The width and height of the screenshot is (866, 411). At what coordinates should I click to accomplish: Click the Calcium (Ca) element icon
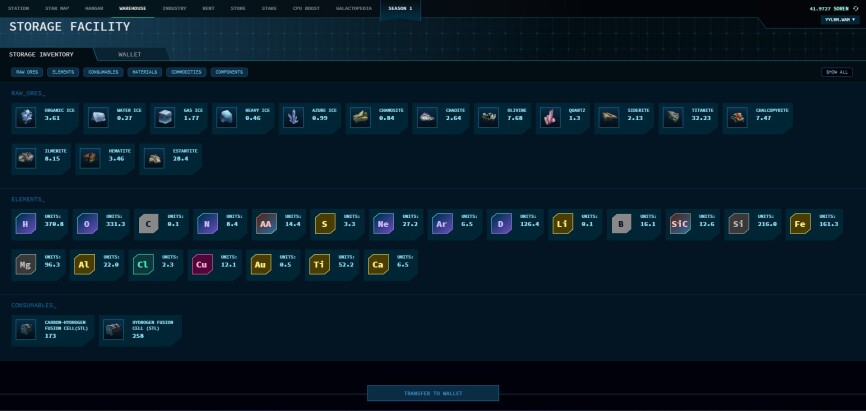(378, 265)
